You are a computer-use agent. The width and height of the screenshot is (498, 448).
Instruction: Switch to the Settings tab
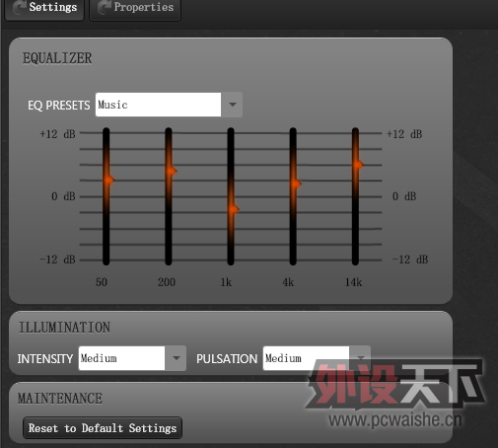pyautogui.click(x=44, y=9)
